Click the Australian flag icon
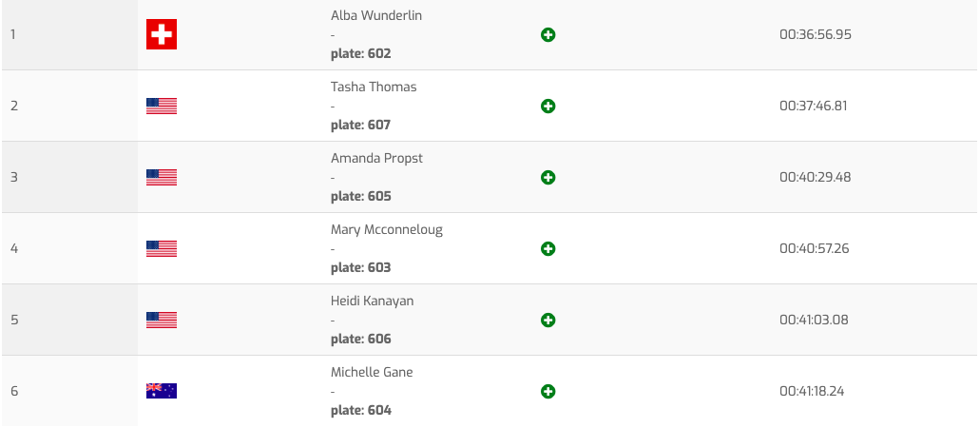Viewport: 980px width, 428px height. click(x=162, y=391)
